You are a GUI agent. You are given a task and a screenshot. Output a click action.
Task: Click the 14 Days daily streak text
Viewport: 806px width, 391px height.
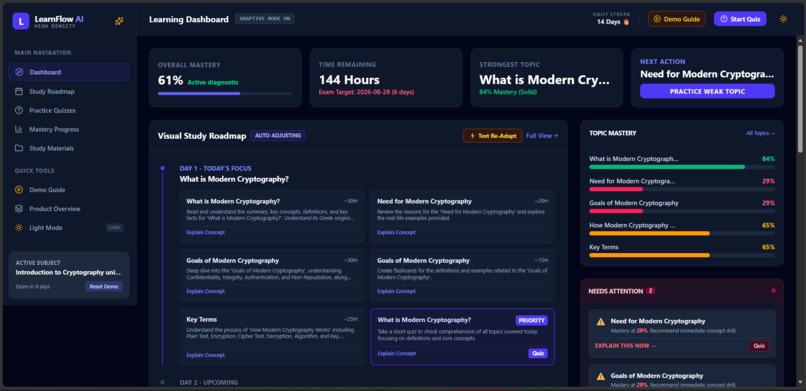coord(609,22)
